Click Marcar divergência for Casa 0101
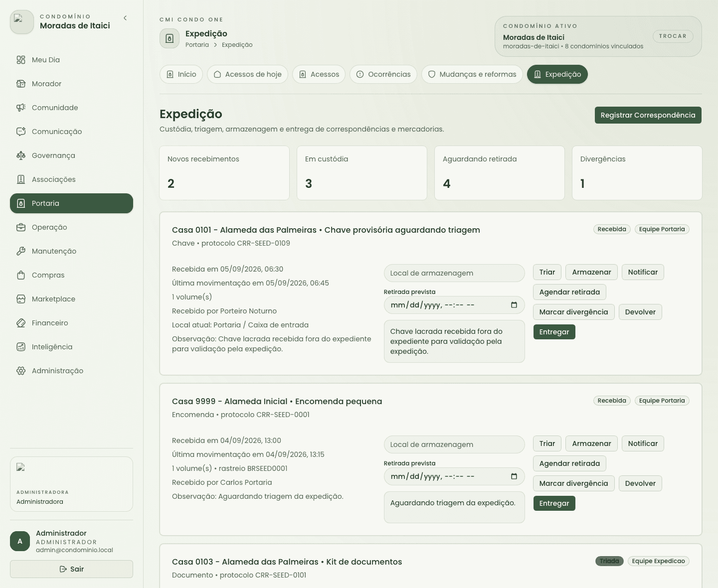The image size is (718, 588). tap(574, 312)
